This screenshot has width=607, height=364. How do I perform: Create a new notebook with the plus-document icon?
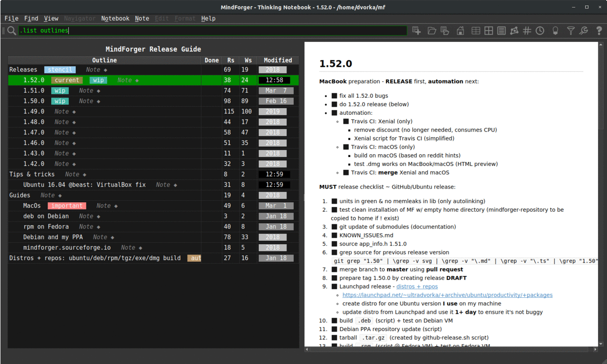[x=416, y=31]
